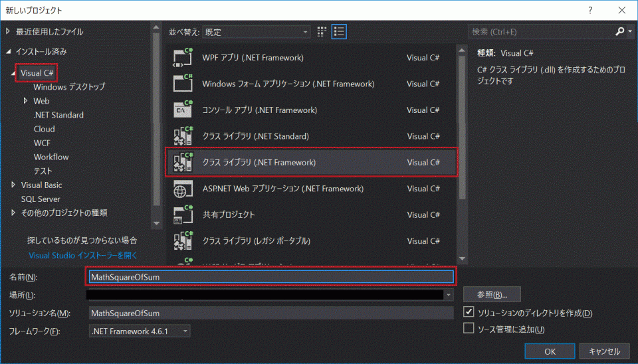Open the フレームワーク version dropdown
Image resolution: width=638 pixels, height=364 pixels.
[140, 331]
